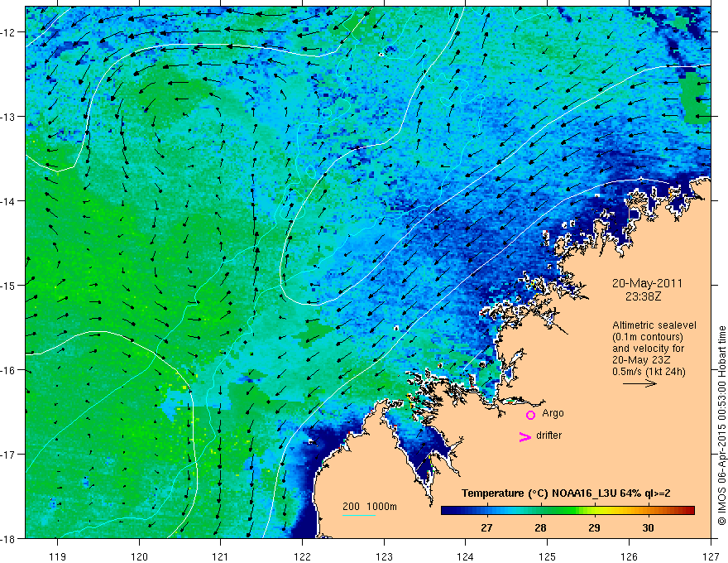The width and height of the screenshot is (728, 563).
Task: Click the longitude axis label 121
Action: pyautogui.click(x=221, y=556)
